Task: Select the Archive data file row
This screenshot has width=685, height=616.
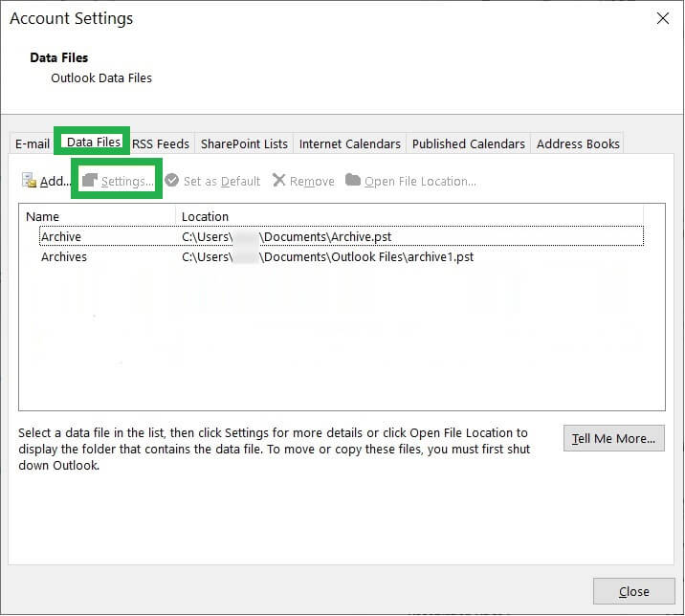Action: (x=342, y=236)
